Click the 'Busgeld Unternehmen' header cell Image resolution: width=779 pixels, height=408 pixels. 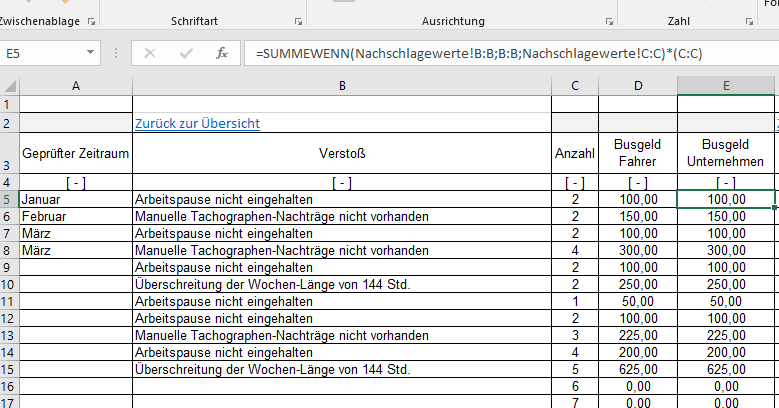pyautogui.click(x=726, y=153)
